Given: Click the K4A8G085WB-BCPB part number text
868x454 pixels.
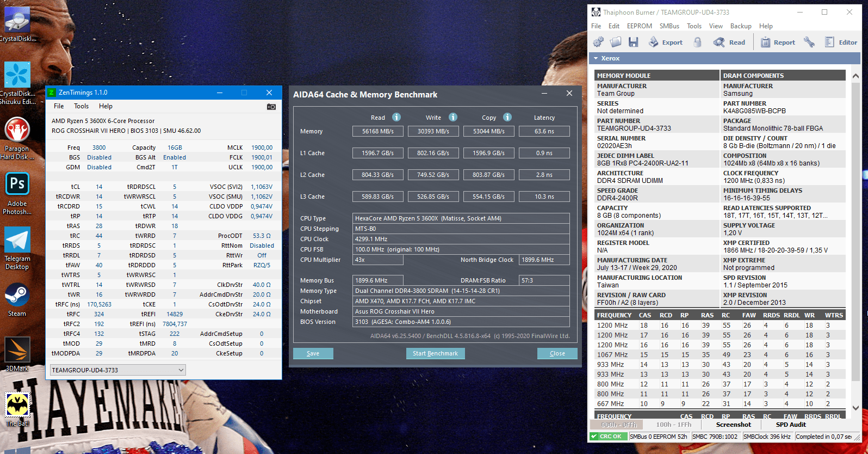Looking at the screenshot, I should (754, 111).
